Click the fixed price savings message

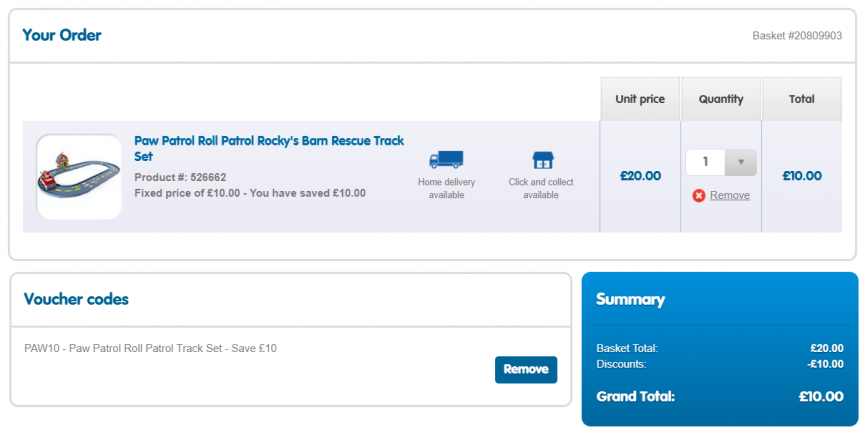250,193
